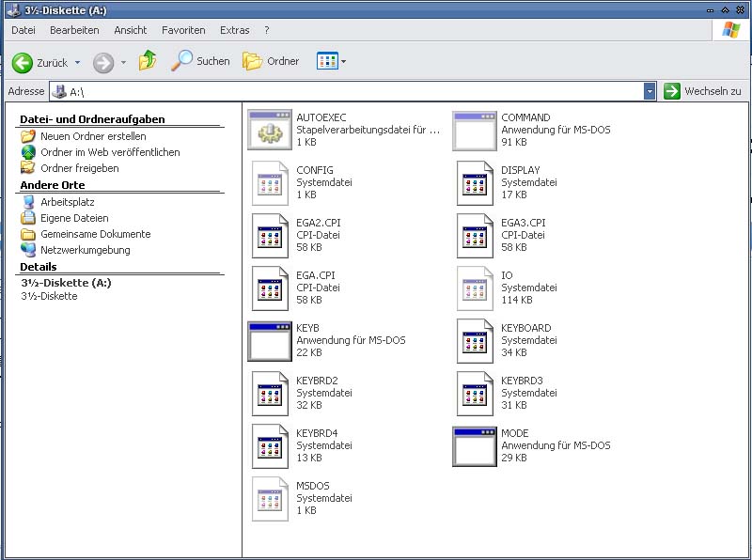The width and height of the screenshot is (752, 560).
Task: Select the KEYB application icon
Action: point(270,341)
